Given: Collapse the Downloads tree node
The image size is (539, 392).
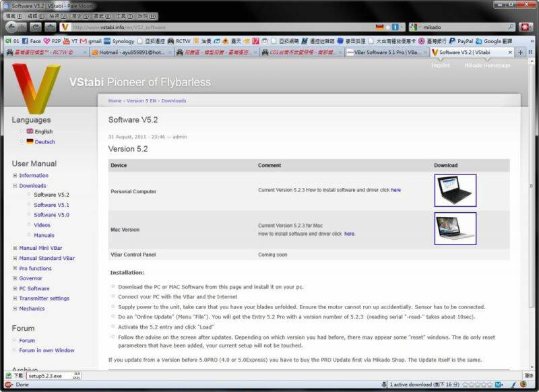Looking at the screenshot, I should (x=15, y=185).
